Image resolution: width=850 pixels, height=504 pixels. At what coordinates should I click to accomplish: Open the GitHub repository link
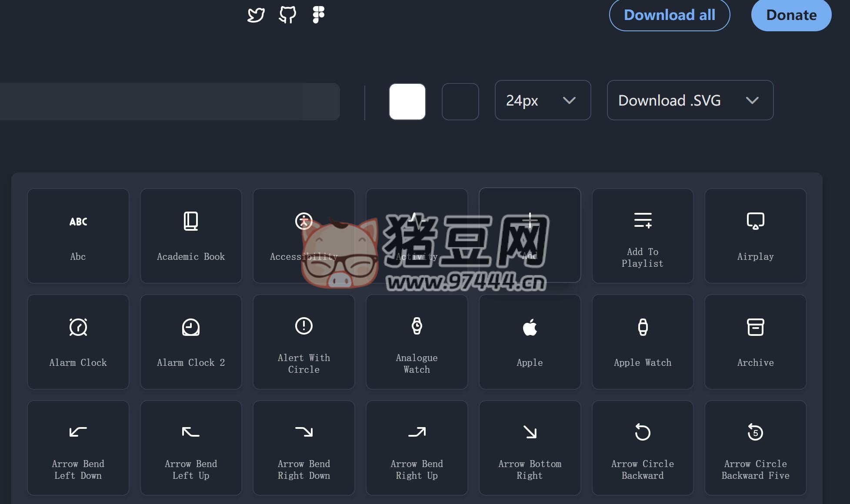287,14
